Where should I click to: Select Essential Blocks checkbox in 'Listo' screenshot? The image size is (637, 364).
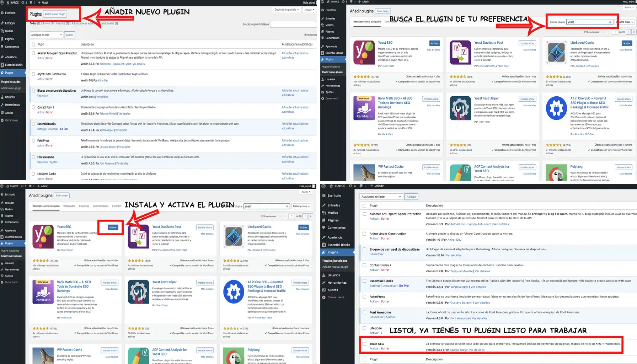(364, 281)
